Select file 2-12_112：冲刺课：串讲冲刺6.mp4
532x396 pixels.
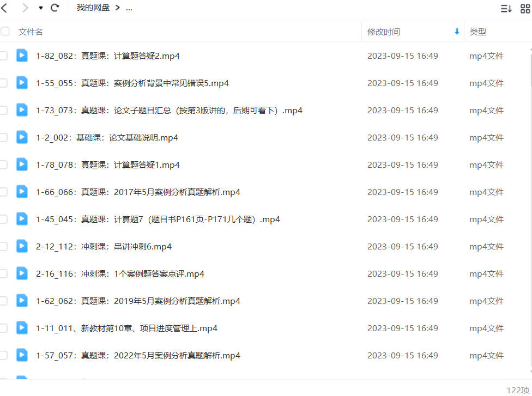104,247
